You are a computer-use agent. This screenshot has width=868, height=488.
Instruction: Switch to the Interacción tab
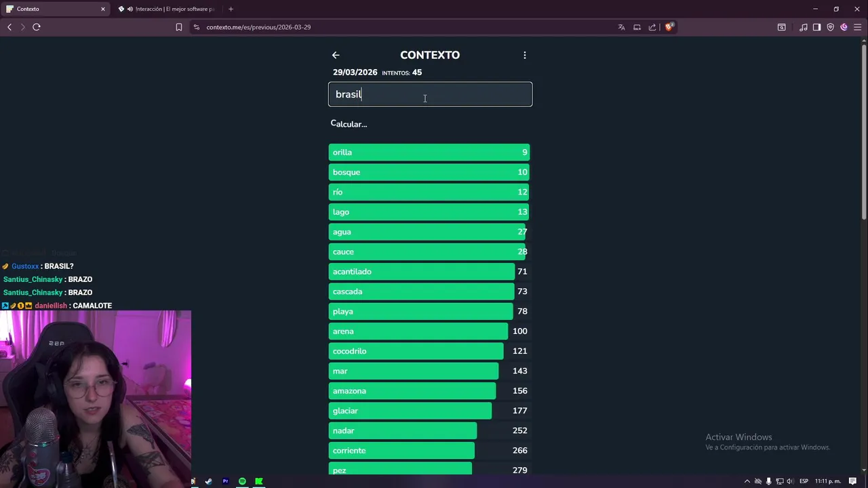click(168, 9)
